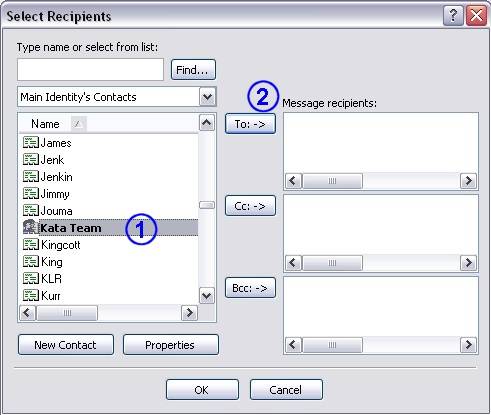Open the Find... dialog
This screenshot has width=491, height=415.
pos(193,70)
